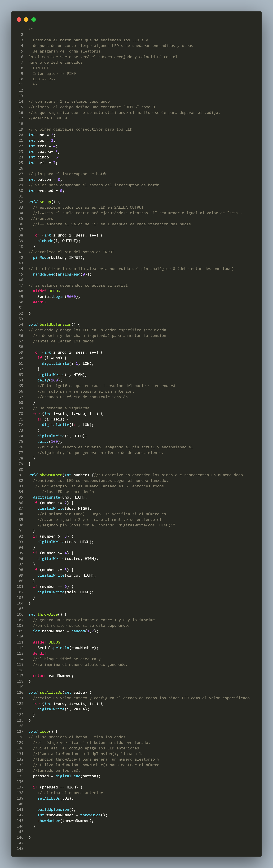
Task: Click the "digitalWrite(i-1, LOW);" statement
Action: pyautogui.click(x=68, y=364)
